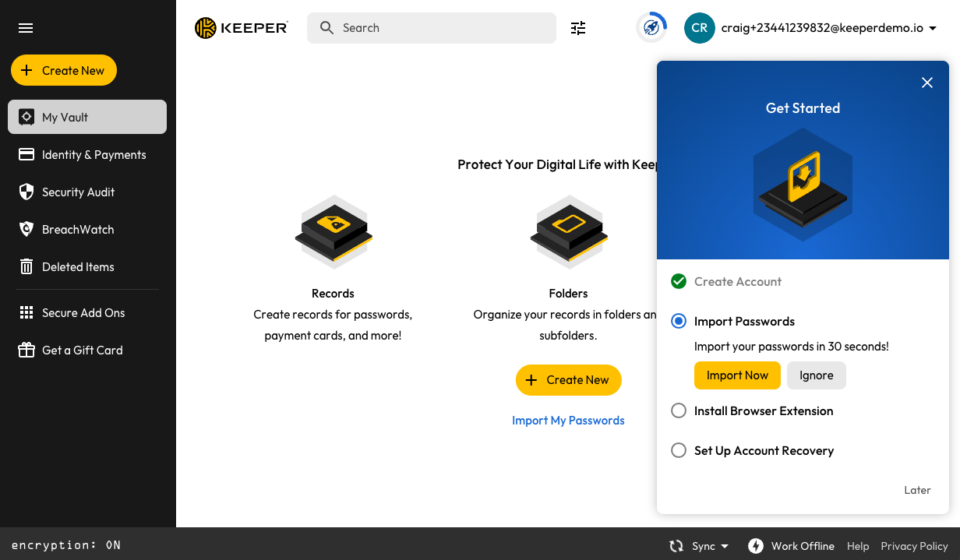Click the Folders hexagon icon
The height and width of the screenshot is (560, 960).
point(568,232)
